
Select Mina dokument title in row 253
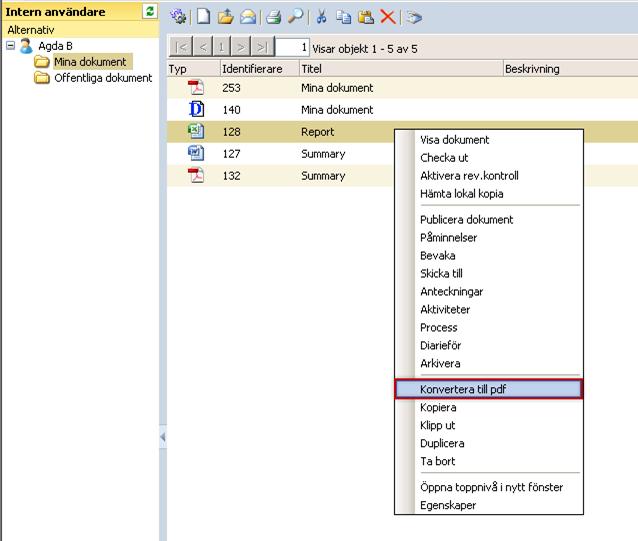pos(337,88)
